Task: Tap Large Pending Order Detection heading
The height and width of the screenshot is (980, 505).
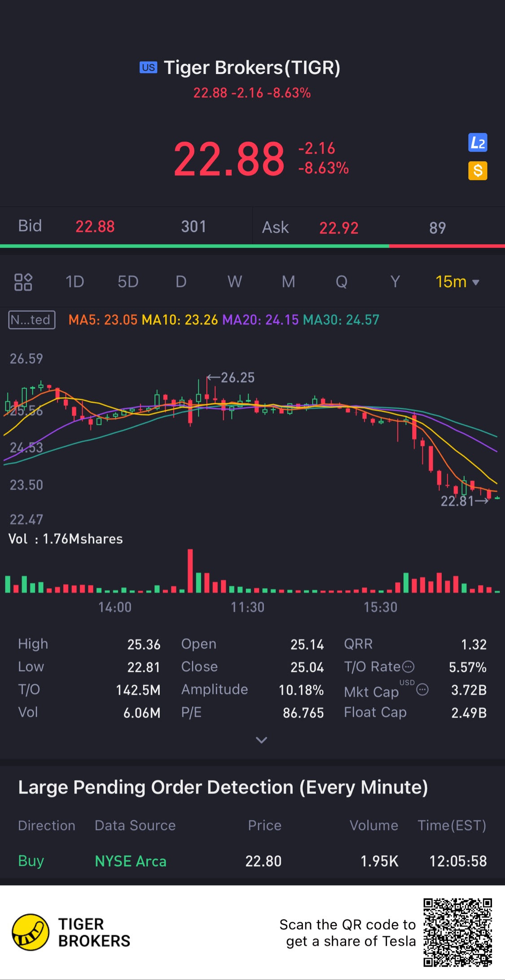Action: 223,787
